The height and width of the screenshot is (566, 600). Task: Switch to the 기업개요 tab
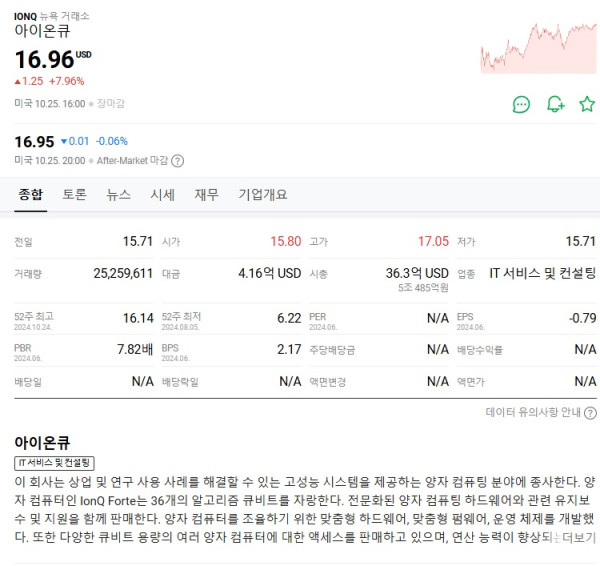(x=263, y=195)
